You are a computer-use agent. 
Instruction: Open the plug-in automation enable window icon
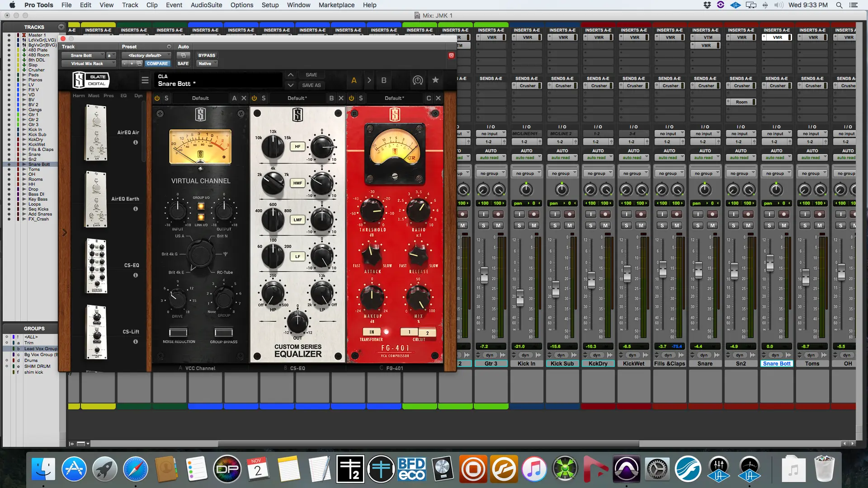pyautogui.click(x=184, y=55)
